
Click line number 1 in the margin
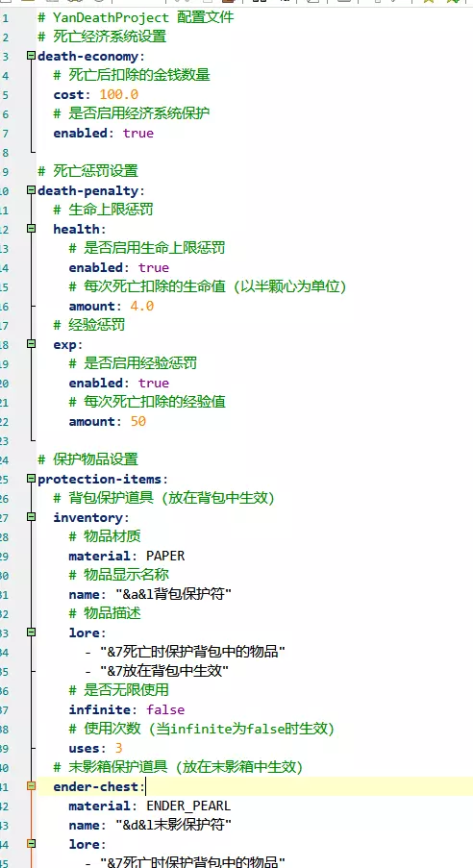[x=6, y=18]
